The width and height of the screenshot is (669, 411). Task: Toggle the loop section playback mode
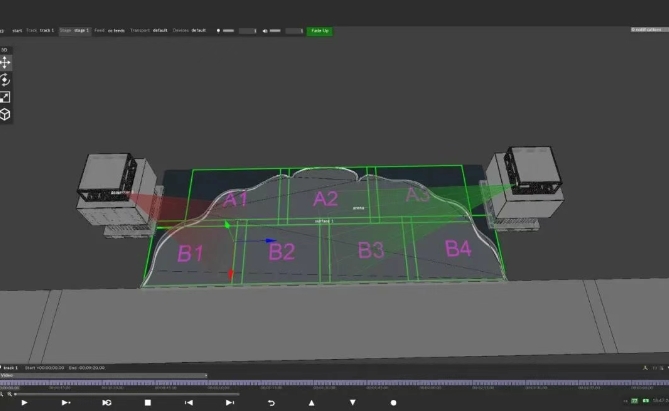[x=107, y=402]
